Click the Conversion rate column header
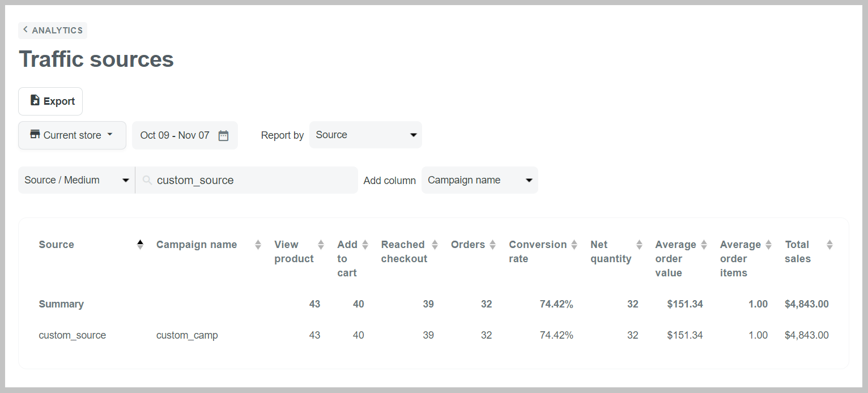This screenshot has width=868, height=393. coord(538,252)
